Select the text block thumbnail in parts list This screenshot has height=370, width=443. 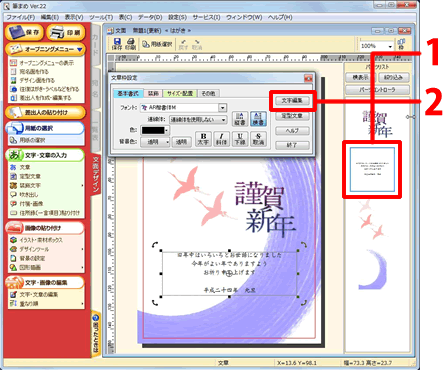372,170
